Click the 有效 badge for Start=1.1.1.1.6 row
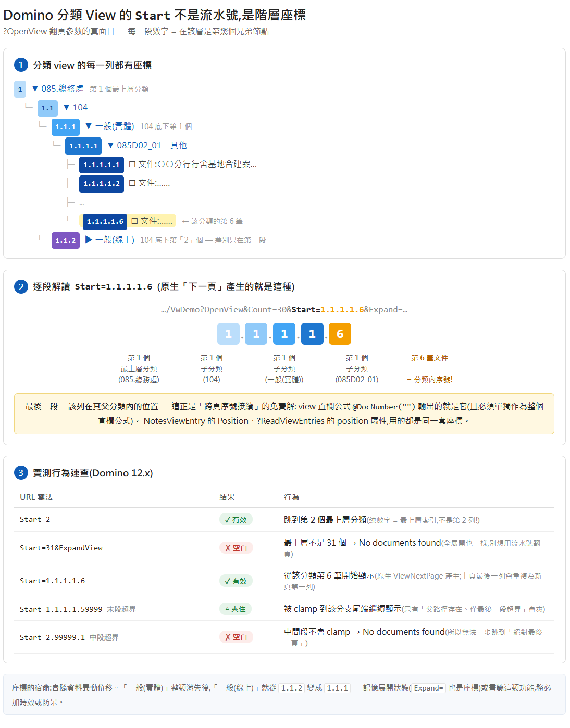Viewport: 570px width, 728px height. point(236,581)
